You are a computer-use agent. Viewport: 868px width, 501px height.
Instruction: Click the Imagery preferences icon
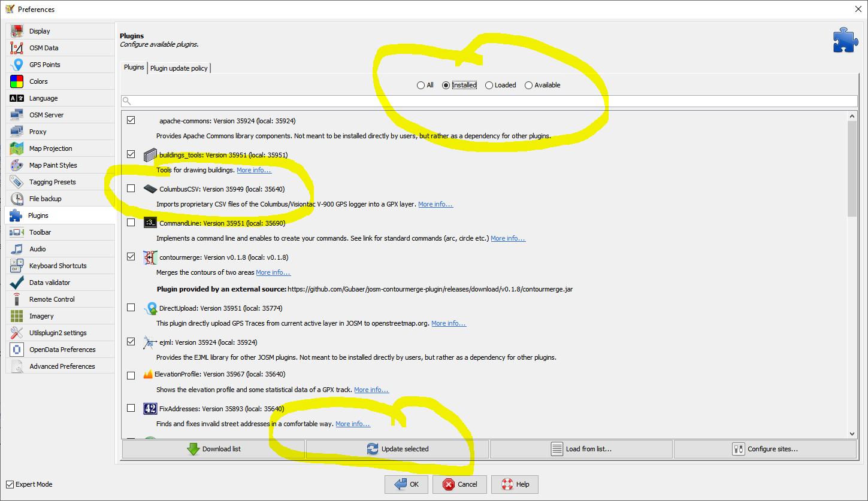click(17, 316)
